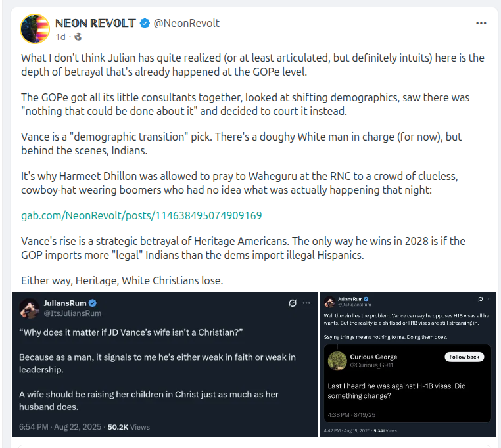The image size is (501, 448).
Task: Click the JuliansRum avatar in the left screenshot
Action: click(x=30, y=308)
